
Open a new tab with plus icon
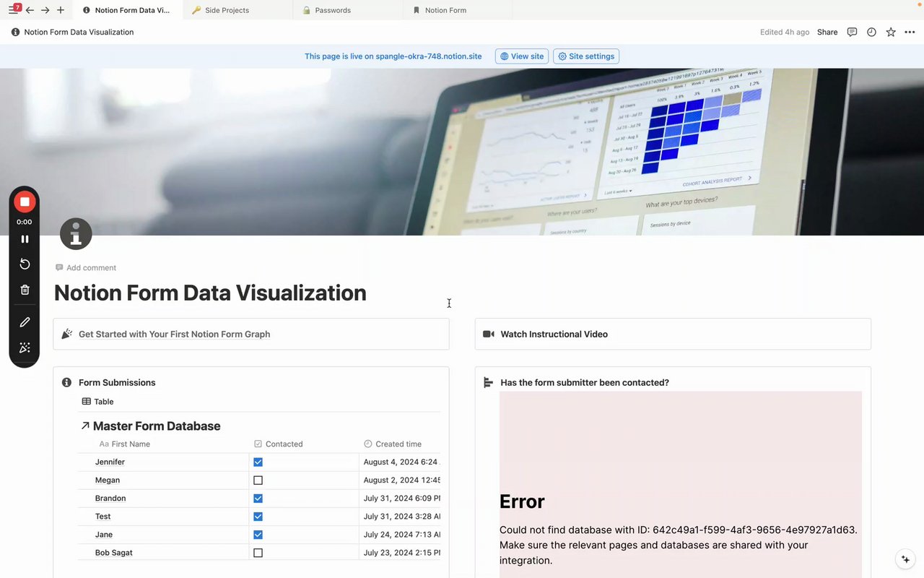(x=61, y=10)
